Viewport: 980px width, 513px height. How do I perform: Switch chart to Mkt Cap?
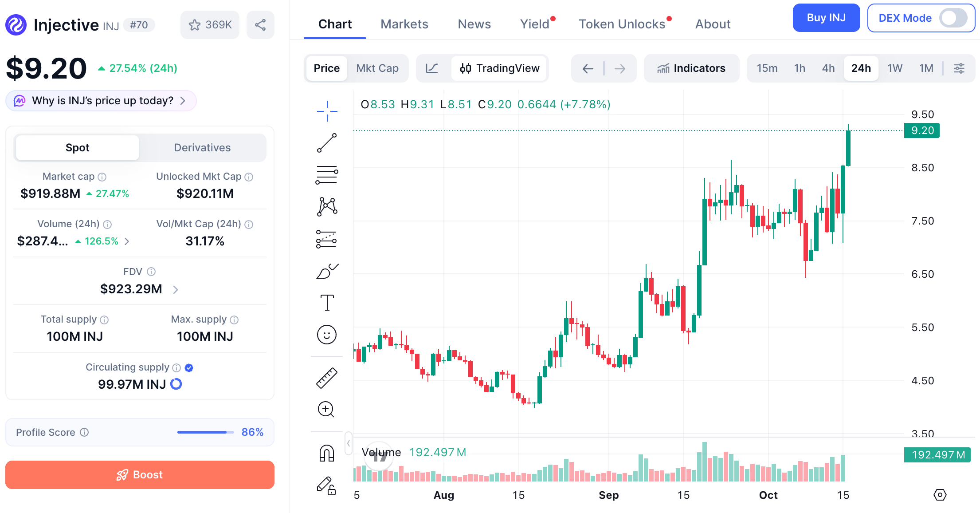377,68
